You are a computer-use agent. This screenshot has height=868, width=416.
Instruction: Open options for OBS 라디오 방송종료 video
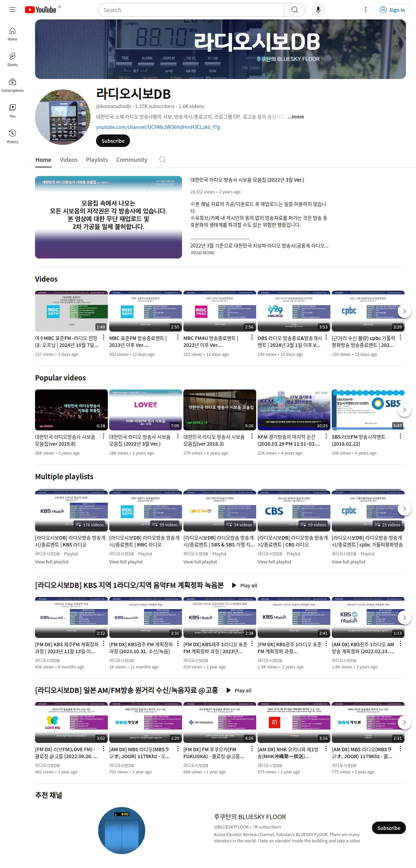pyautogui.click(x=326, y=337)
